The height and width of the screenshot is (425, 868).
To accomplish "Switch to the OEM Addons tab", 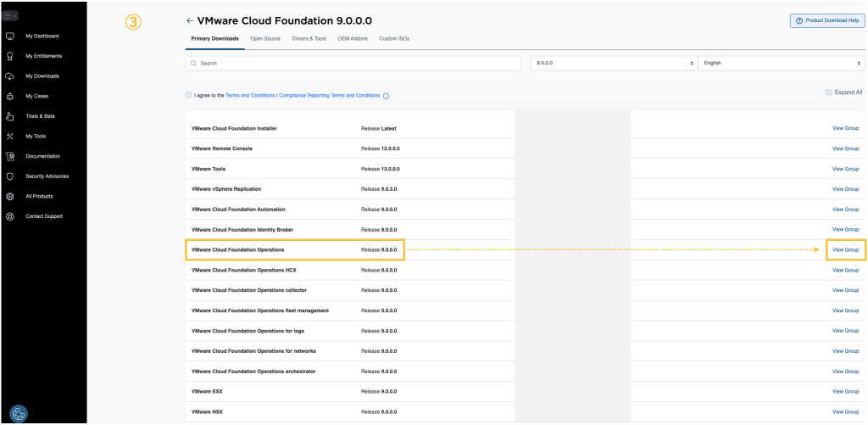I will pos(353,39).
